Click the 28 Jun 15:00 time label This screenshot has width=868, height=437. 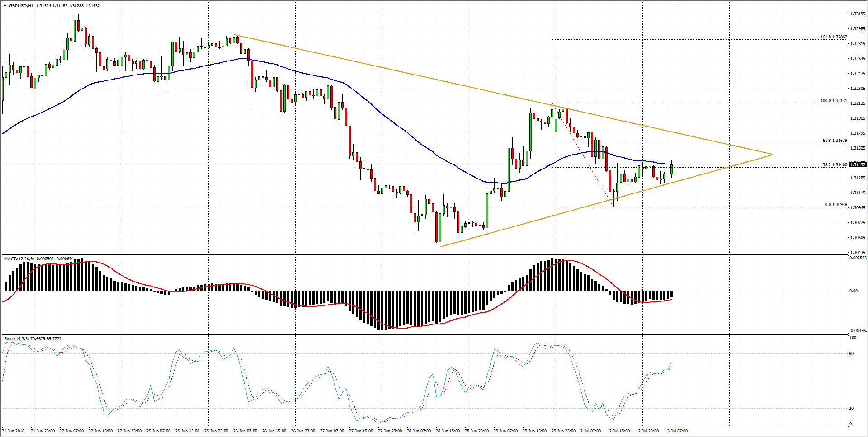[x=448, y=431]
